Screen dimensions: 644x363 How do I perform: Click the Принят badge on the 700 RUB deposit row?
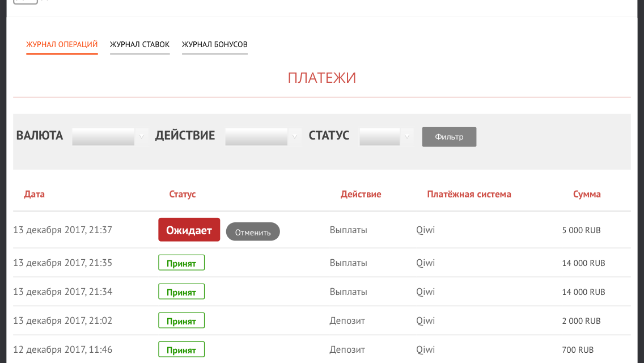tap(181, 349)
